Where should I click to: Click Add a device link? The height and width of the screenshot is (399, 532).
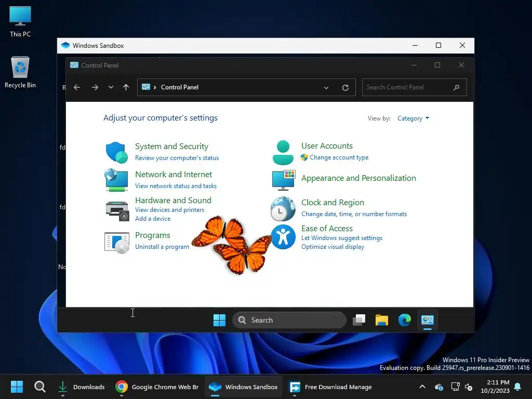tap(153, 219)
